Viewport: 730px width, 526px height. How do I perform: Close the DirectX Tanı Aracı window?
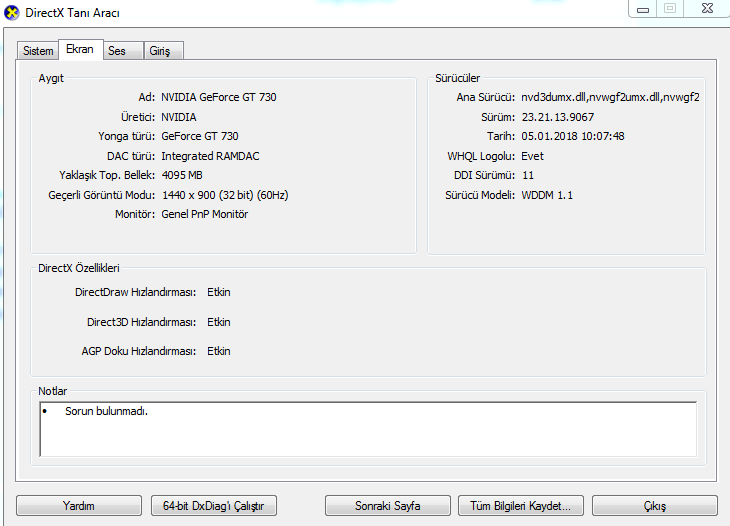click(707, 8)
